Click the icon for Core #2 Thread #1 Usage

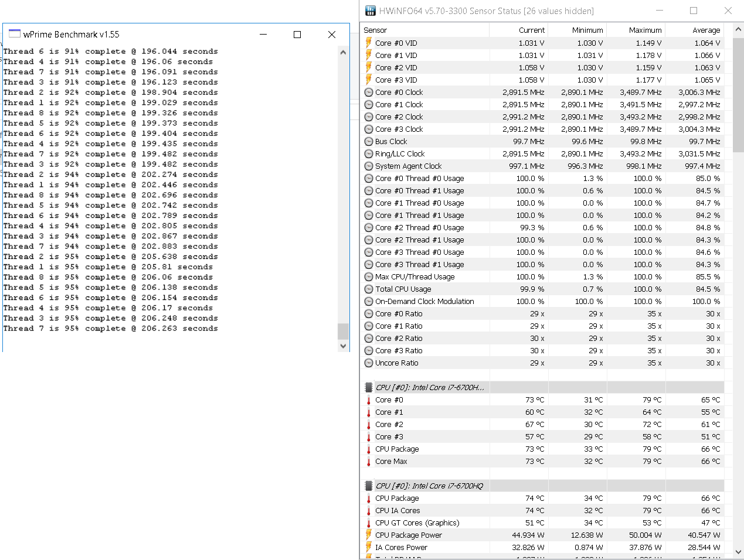tap(369, 240)
